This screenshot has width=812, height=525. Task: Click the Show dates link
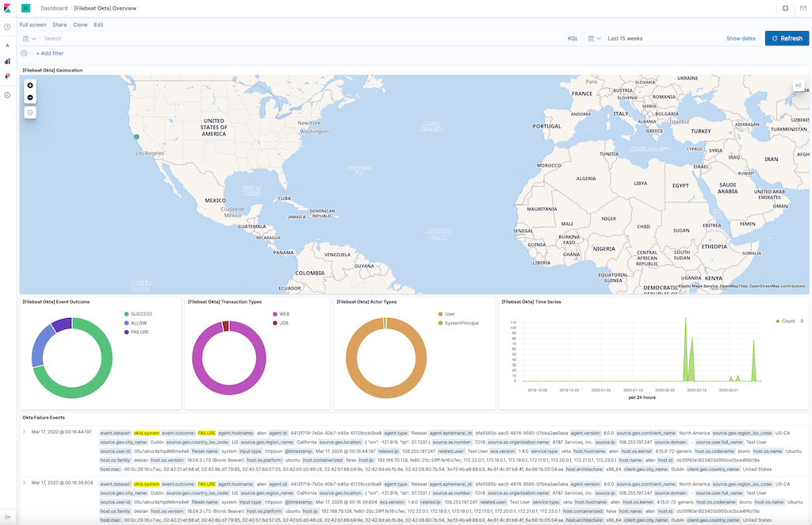click(x=741, y=38)
